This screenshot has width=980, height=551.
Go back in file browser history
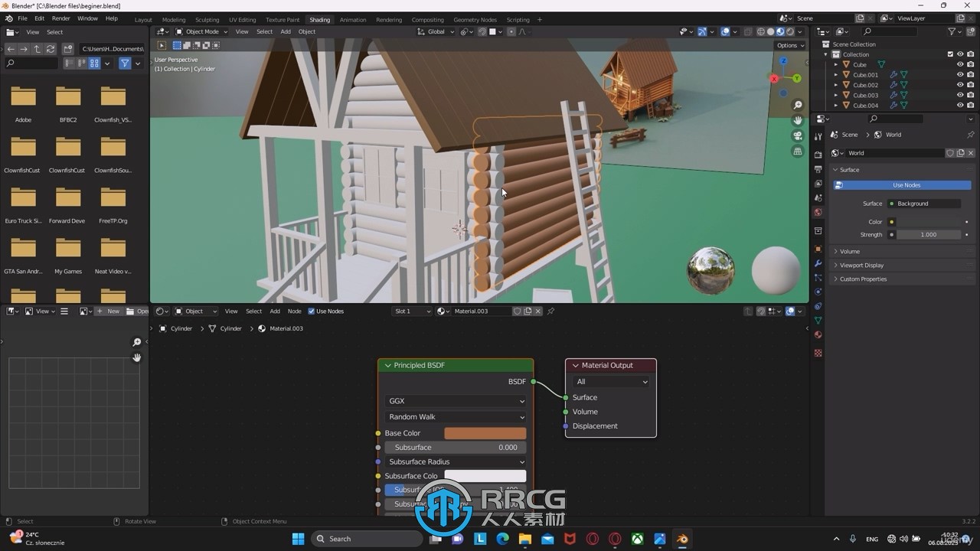click(11, 49)
